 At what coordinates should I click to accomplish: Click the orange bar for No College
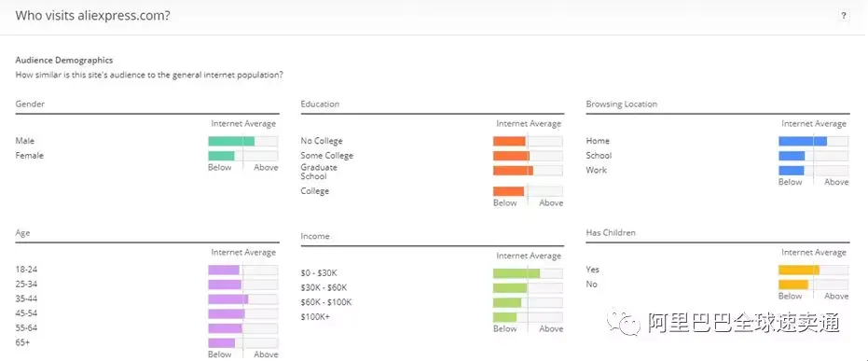tap(509, 141)
